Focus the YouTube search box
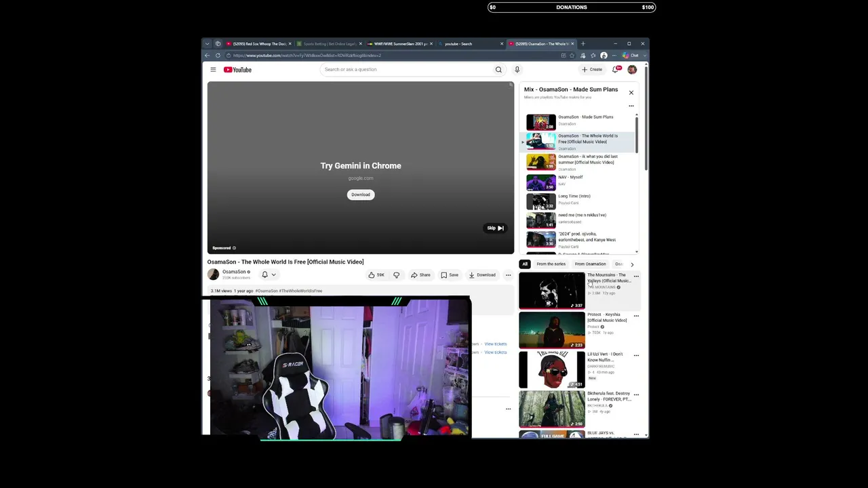The width and height of the screenshot is (868, 488). point(407,70)
